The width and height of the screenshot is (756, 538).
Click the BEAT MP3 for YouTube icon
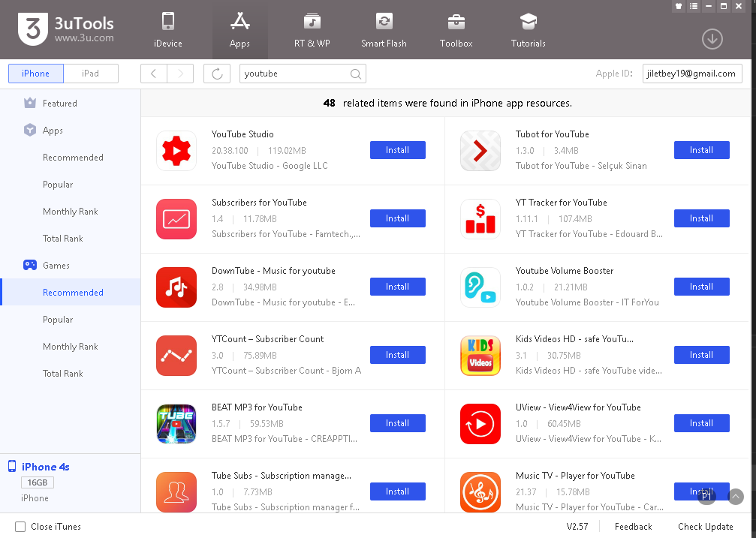(x=176, y=424)
